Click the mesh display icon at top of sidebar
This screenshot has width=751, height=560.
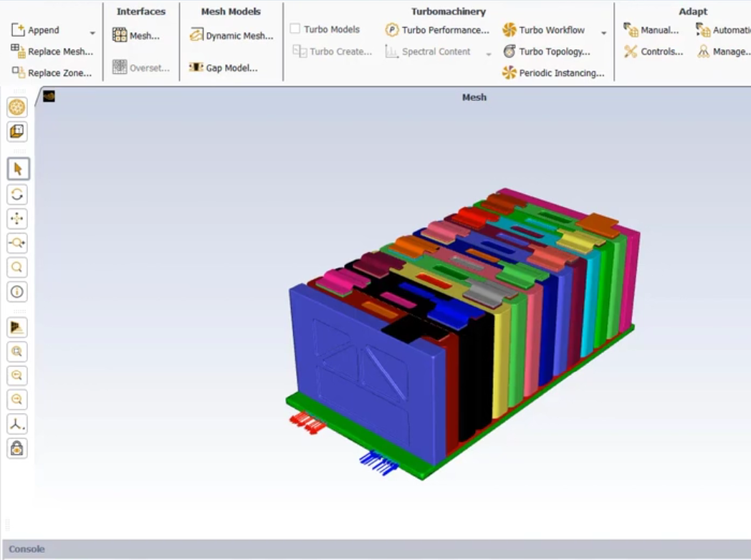[17, 107]
